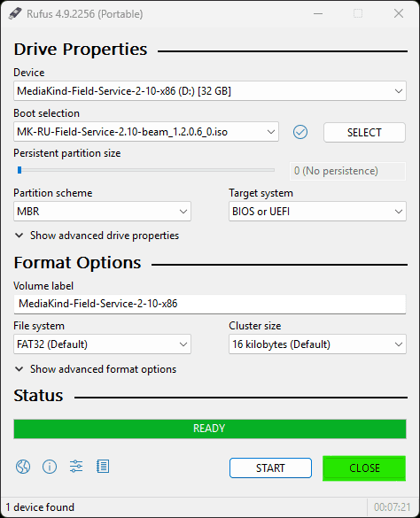
Task: Open the Partition scheme MBR dropdown
Action: pos(102,211)
